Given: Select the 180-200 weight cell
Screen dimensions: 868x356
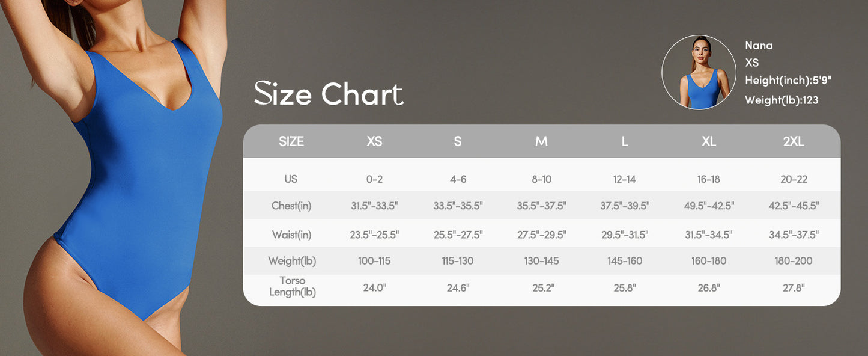Looking at the screenshot, I should (793, 261).
